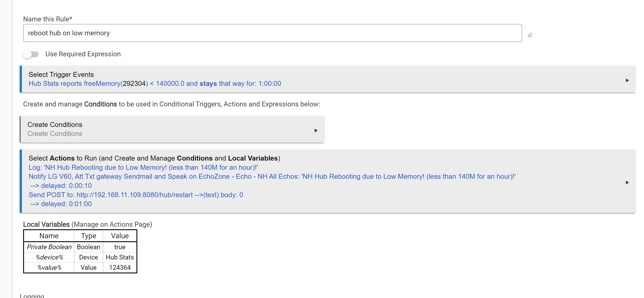
Task: Click the Log NH Hub Rebooting action
Action: tap(143, 167)
